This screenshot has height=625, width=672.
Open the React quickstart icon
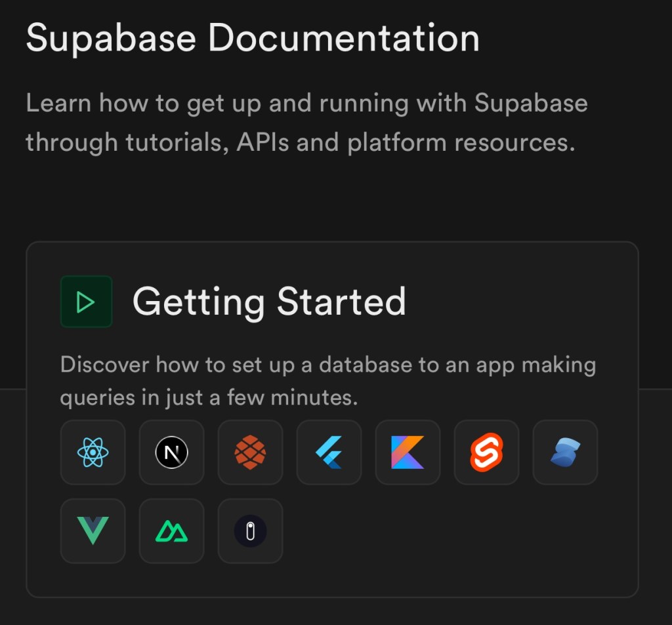click(93, 453)
